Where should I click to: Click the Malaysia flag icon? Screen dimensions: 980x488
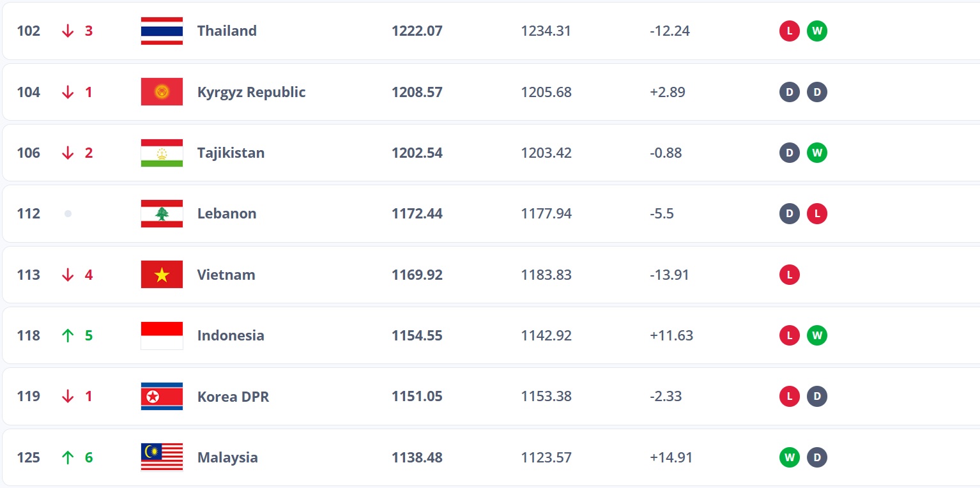162,457
